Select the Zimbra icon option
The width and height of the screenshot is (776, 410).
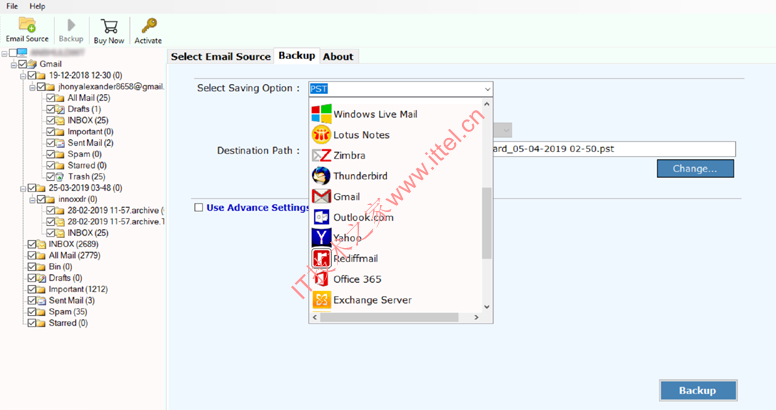click(x=321, y=155)
